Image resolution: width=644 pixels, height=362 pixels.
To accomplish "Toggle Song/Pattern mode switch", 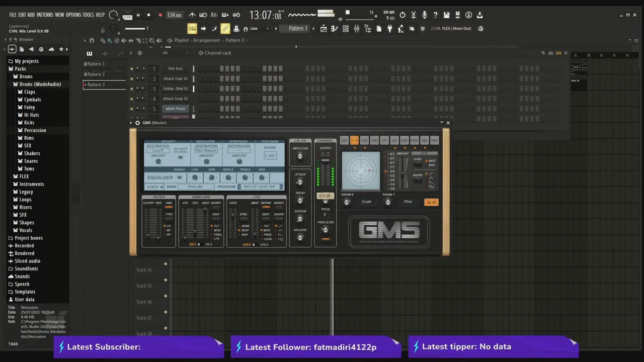I will point(127,15).
